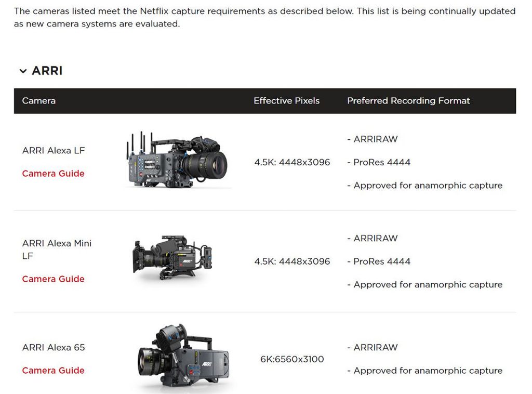Screen dimensions: 532x394
Task: Open Camera Guide link for ARRI Alexa LF
Action: [x=54, y=174]
